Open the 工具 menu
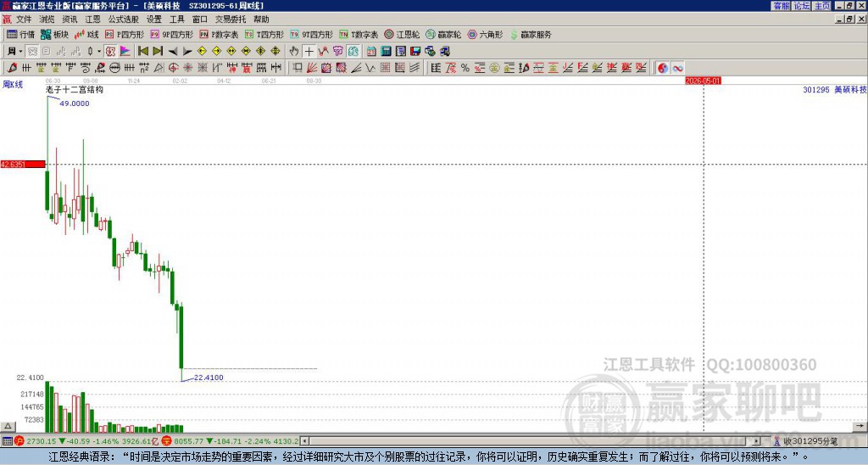The width and height of the screenshot is (868, 465). [x=177, y=20]
